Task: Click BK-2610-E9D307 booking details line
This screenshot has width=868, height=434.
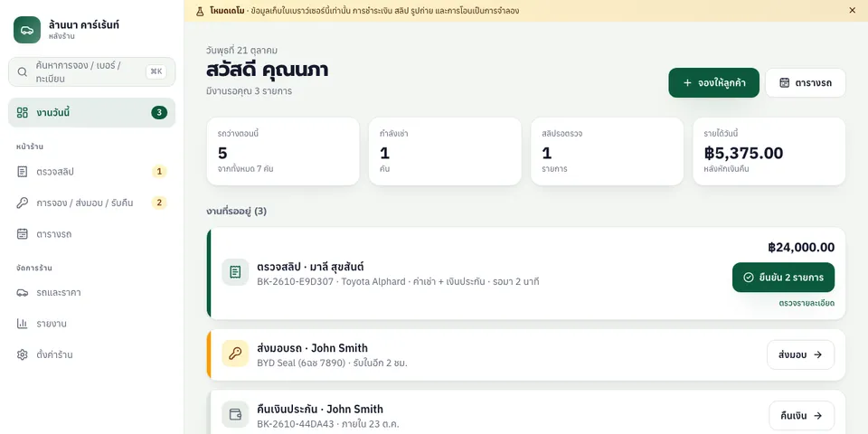Action: click(398, 282)
